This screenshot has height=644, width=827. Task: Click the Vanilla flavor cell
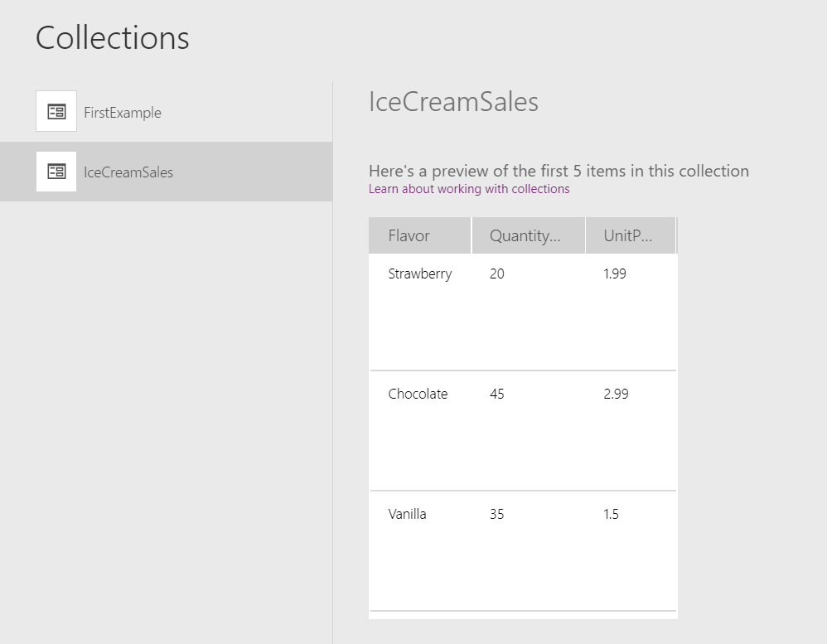[407, 514]
